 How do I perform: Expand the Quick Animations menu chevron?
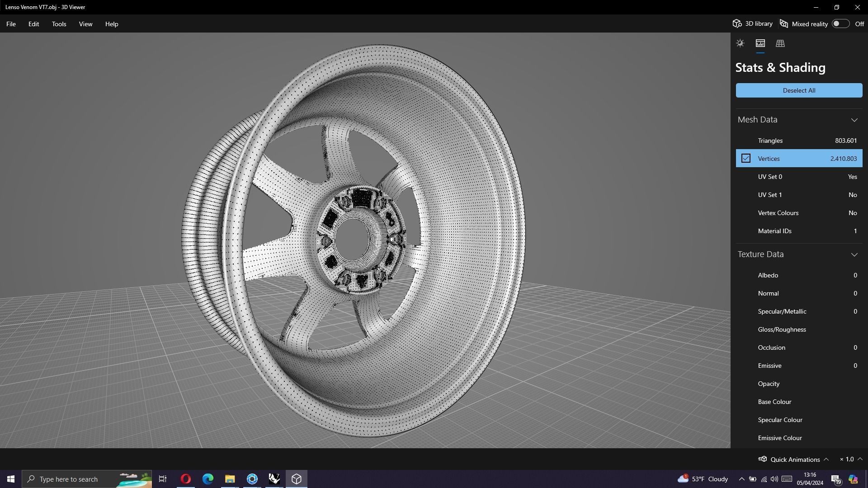[x=826, y=459]
